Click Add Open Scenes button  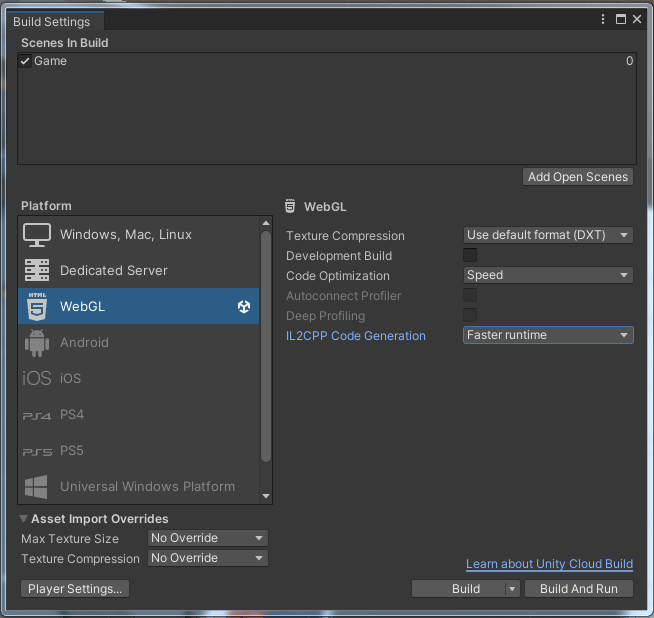578,177
